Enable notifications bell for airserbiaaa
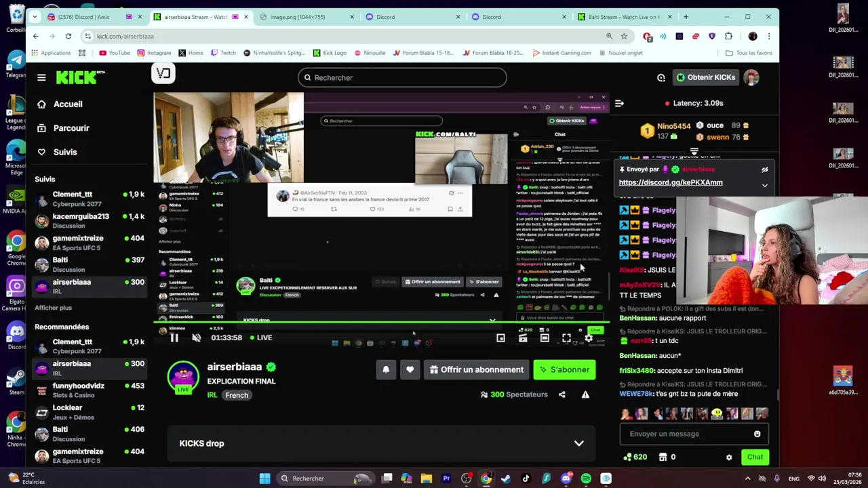Viewport: 868px width, 488px height. tap(386, 369)
